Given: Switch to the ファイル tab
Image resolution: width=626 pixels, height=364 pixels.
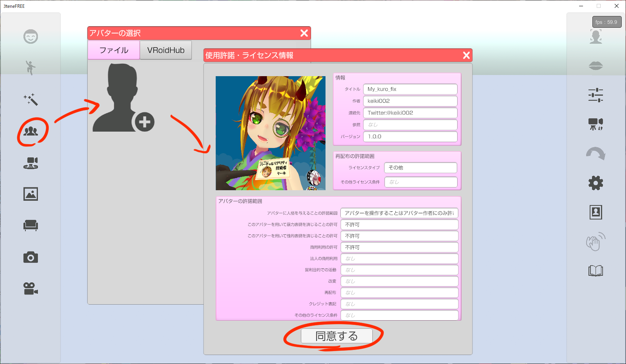Looking at the screenshot, I should pos(114,50).
